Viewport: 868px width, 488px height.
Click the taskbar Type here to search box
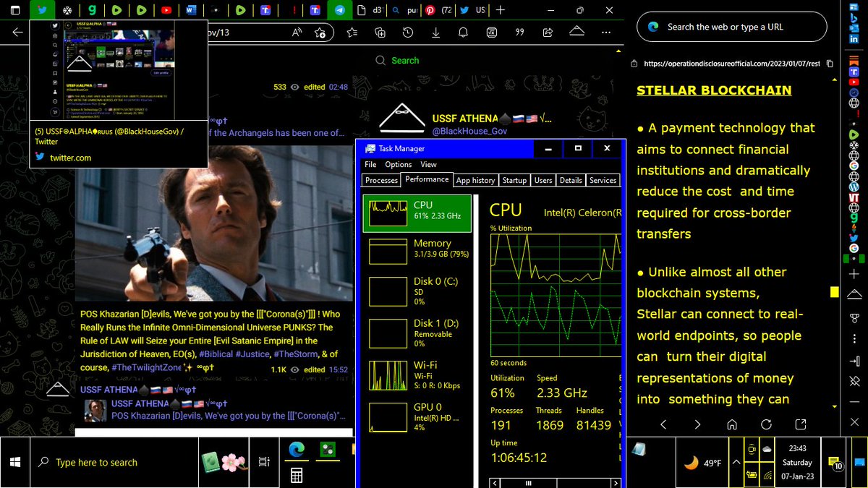pos(114,462)
